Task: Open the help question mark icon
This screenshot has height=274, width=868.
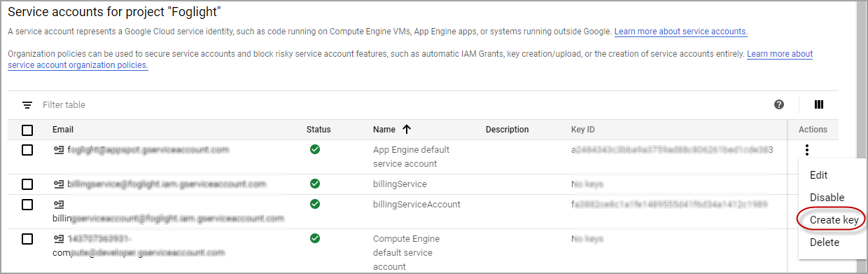Action: [779, 104]
